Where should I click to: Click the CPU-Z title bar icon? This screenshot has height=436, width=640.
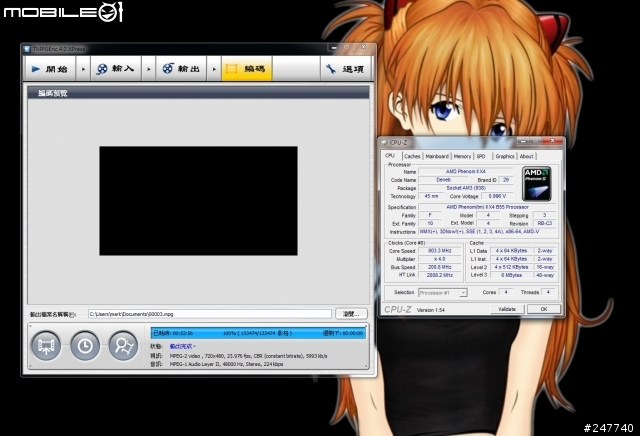pyautogui.click(x=384, y=142)
